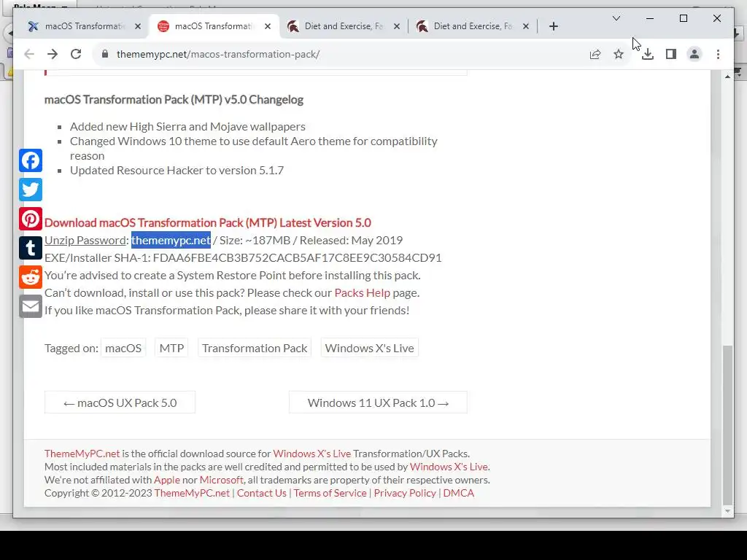Share page on Facebook sidebar icon
Screen dimensions: 747x560
pyautogui.click(x=31, y=160)
